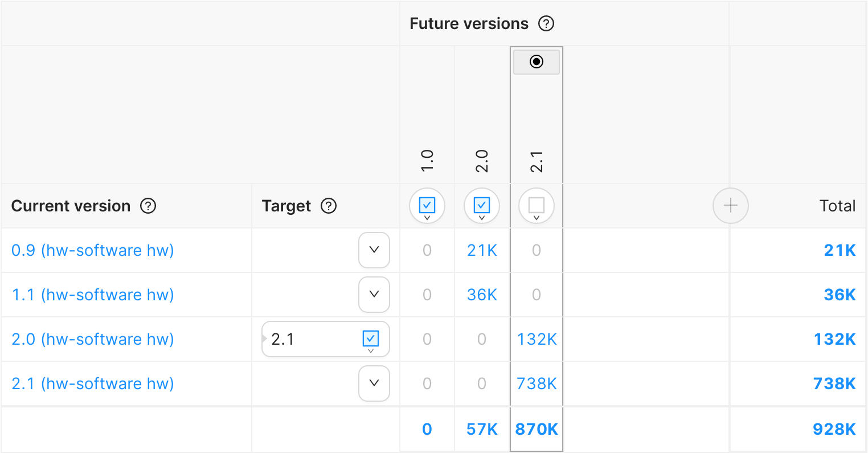868x453 pixels.
Task: Click help icon next to Future versions
Action: tap(546, 24)
